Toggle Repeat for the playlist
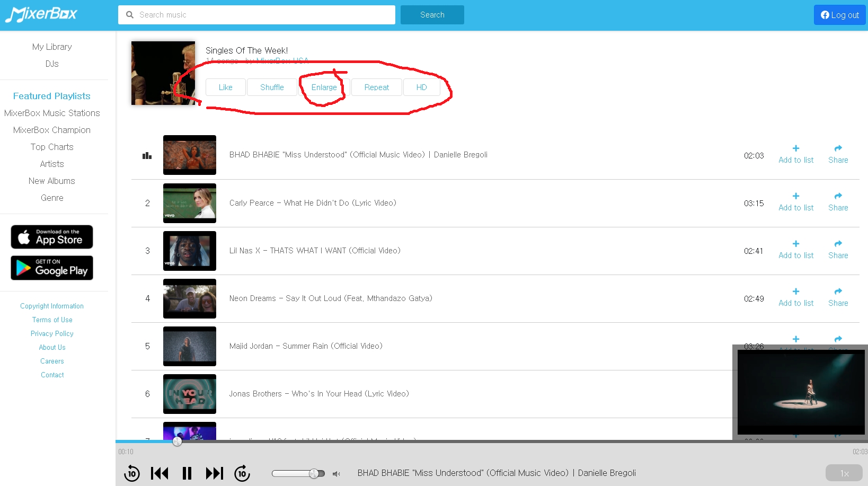The width and height of the screenshot is (868, 486). pyautogui.click(x=377, y=87)
